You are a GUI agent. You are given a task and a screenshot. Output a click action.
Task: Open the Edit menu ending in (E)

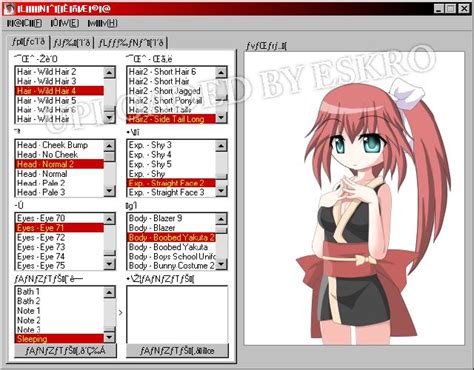coord(65,23)
